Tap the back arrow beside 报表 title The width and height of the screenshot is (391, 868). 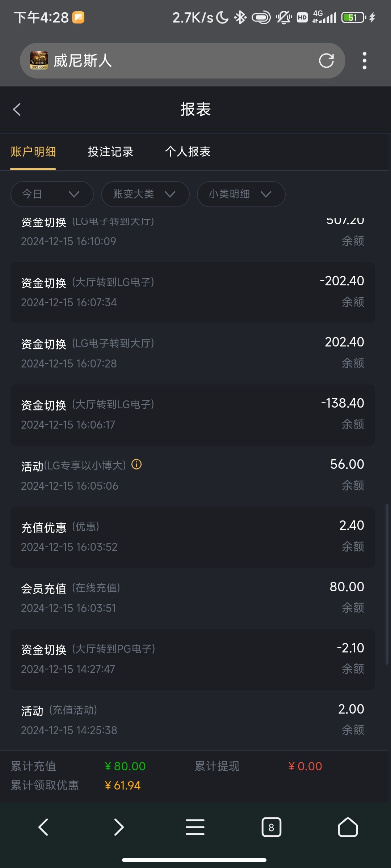coord(17,109)
